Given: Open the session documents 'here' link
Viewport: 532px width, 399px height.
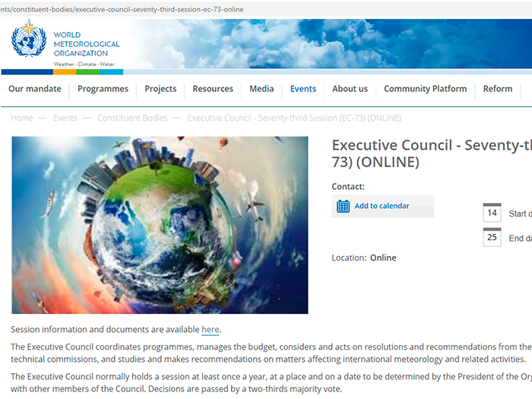Looking at the screenshot, I should [x=210, y=329].
